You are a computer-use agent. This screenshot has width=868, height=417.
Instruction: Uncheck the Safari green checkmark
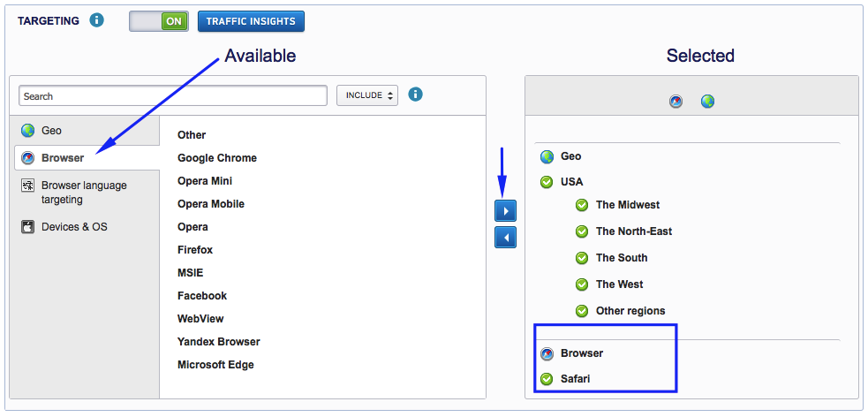coord(547,379)
